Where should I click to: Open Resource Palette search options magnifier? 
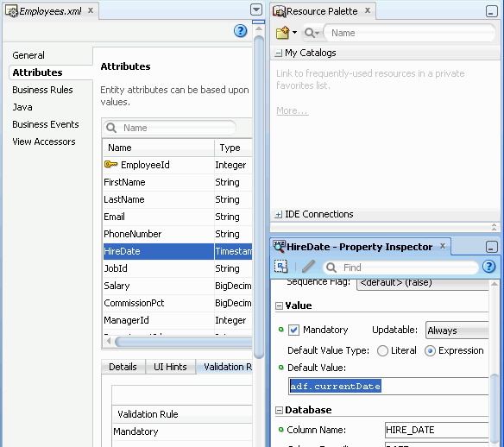coord(312,33)
